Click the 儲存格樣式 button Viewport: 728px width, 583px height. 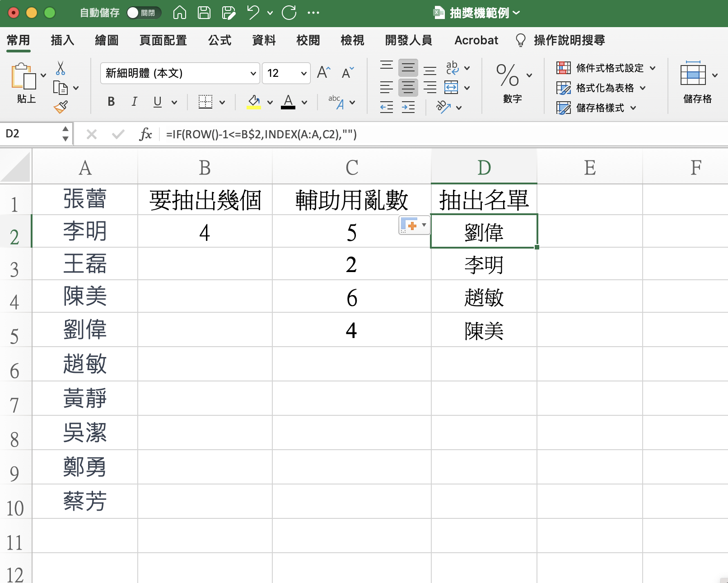point(596,108)
